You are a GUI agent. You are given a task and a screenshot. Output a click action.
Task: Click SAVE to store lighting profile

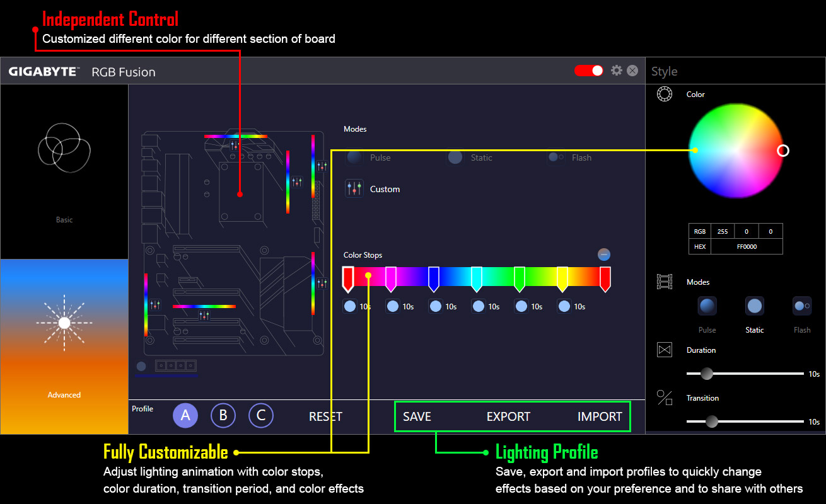tap(417, 416)
